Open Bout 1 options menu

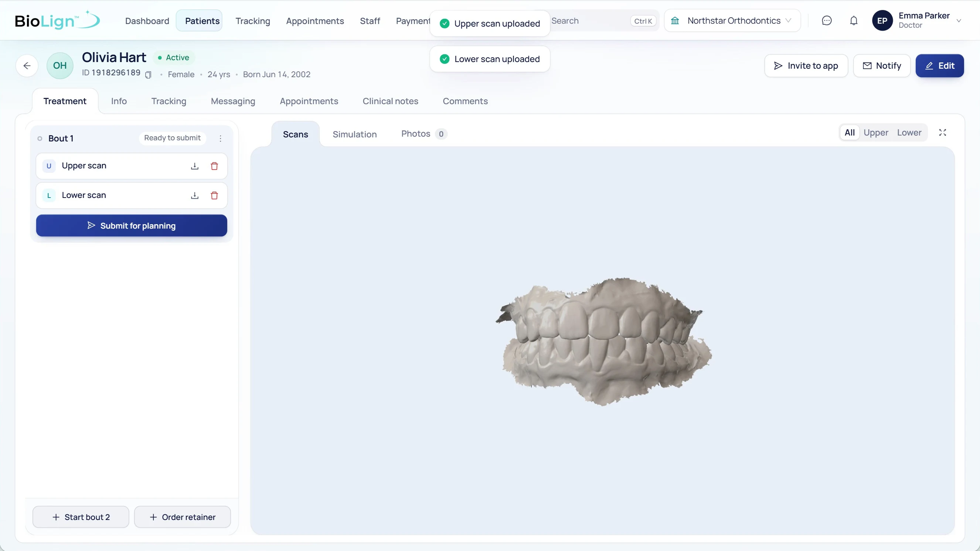click(220, 138)
